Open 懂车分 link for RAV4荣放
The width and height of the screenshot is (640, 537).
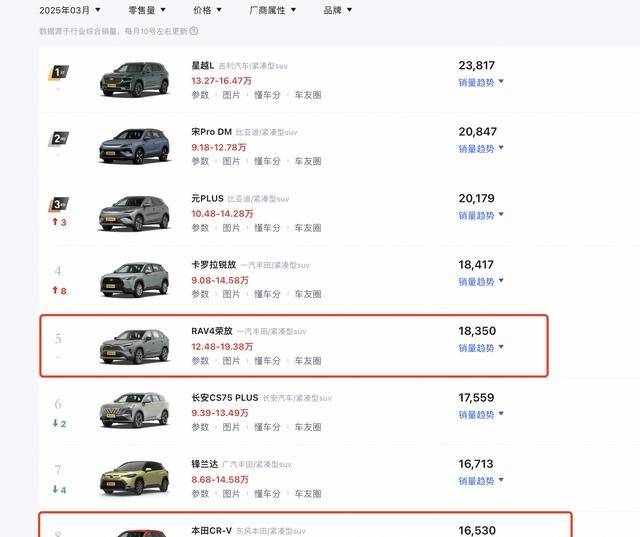(267, 361)
